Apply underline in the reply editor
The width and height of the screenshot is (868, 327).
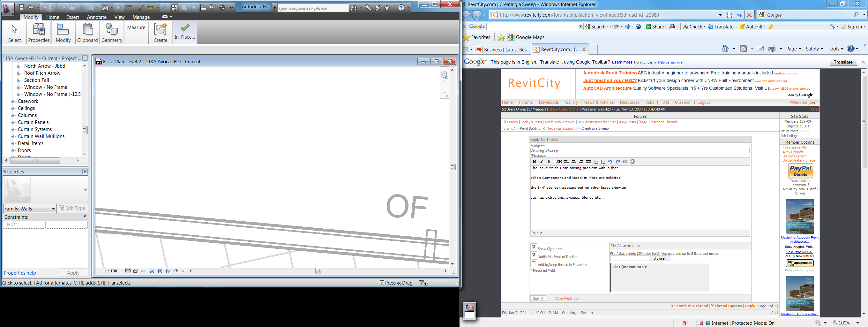549,162
